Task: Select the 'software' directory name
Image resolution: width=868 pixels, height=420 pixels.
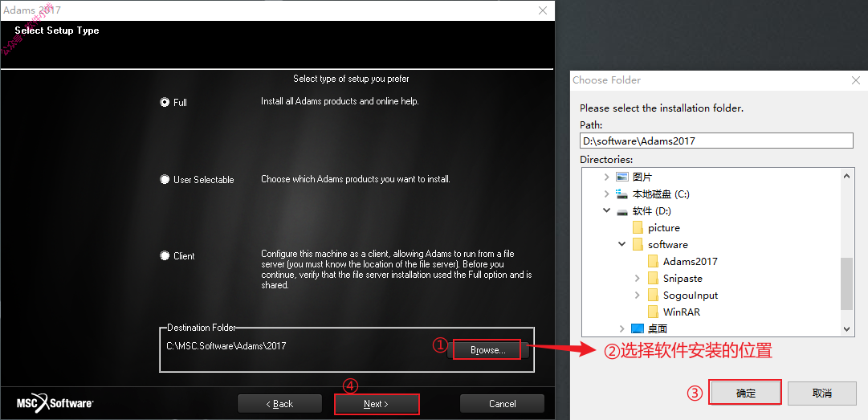Action: [x=667, y=245]
